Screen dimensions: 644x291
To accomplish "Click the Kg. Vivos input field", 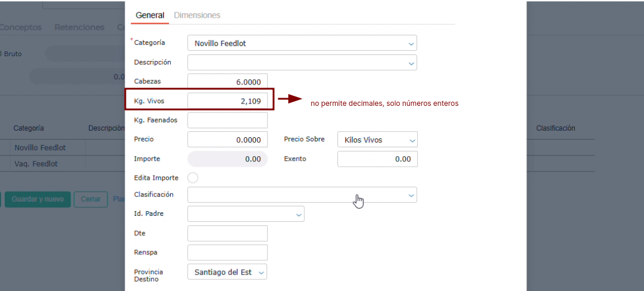I will click(x=227, y=101).
